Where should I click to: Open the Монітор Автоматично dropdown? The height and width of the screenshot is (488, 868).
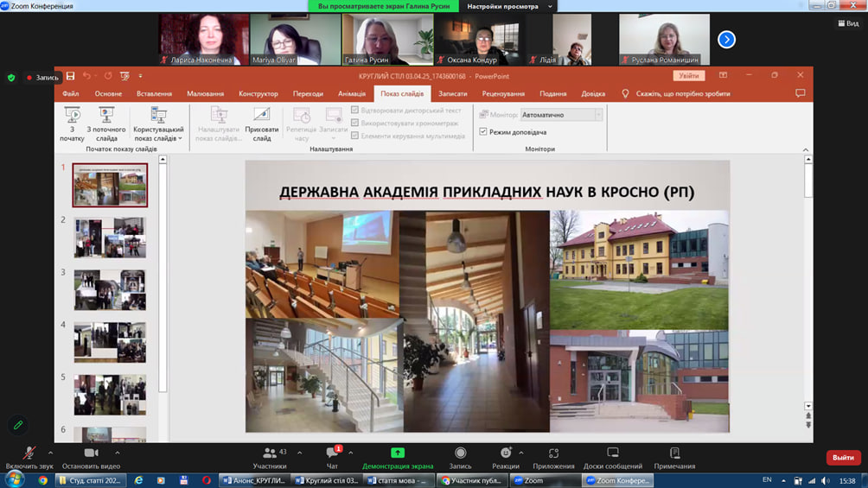pyautogui.click(x=561, y=115)
